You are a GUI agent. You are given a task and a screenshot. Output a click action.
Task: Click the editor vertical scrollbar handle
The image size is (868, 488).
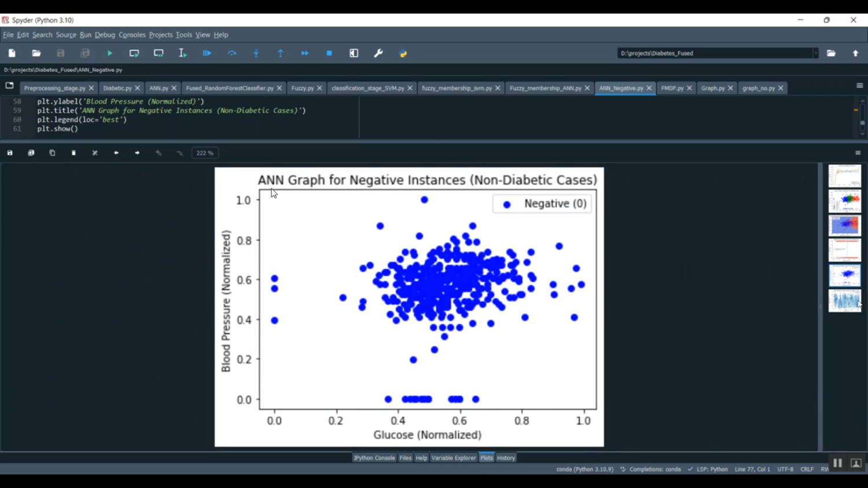[x=862, y=123]
